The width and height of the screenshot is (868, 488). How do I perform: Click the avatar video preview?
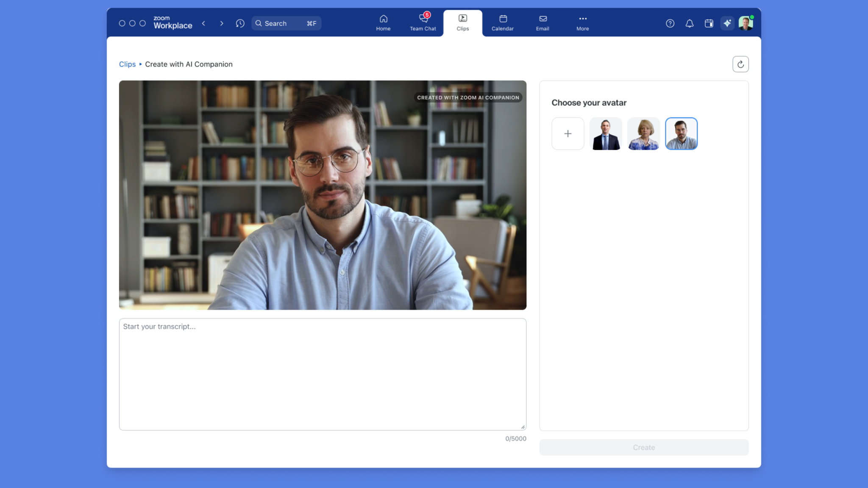[323, 195]
